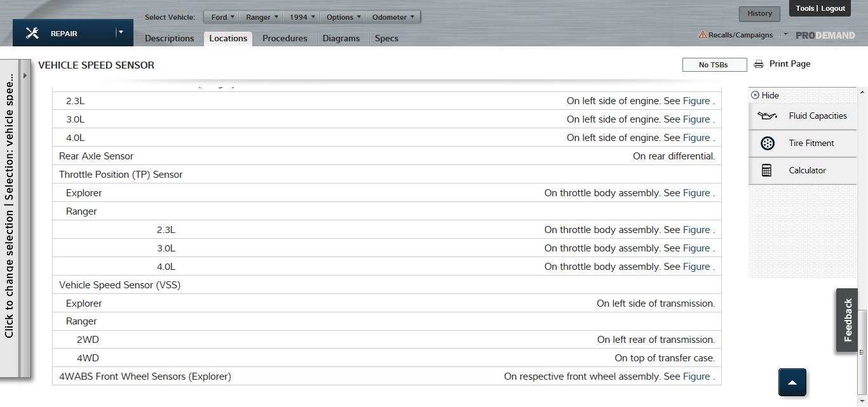Click the scrollbar up arrow at top right

point(862,93)
